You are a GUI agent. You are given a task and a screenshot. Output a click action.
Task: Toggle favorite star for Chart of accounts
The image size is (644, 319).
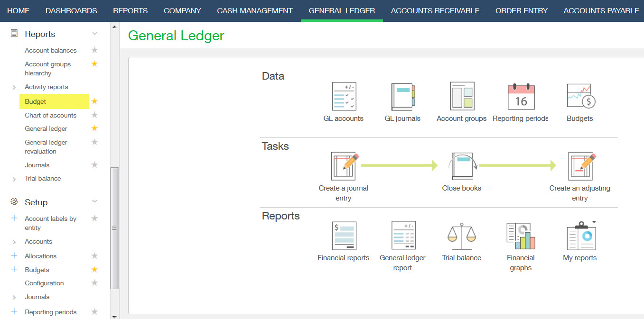tap(94, 115)
